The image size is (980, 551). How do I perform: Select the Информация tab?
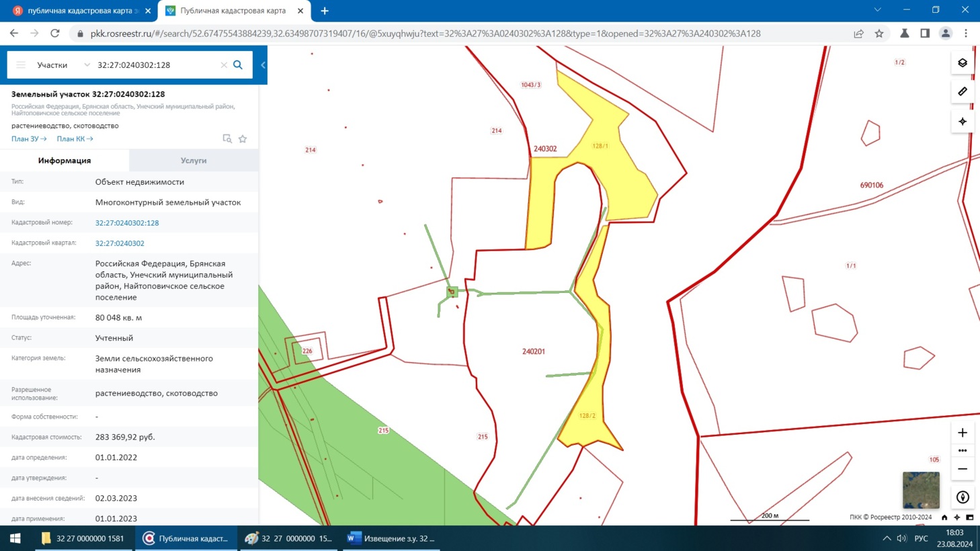(65, 161)
